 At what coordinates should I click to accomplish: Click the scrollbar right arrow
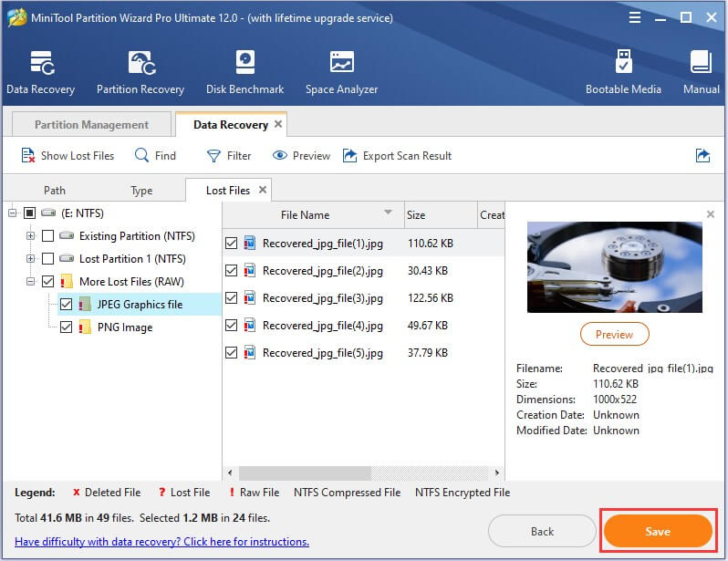(x=497, y=473)
